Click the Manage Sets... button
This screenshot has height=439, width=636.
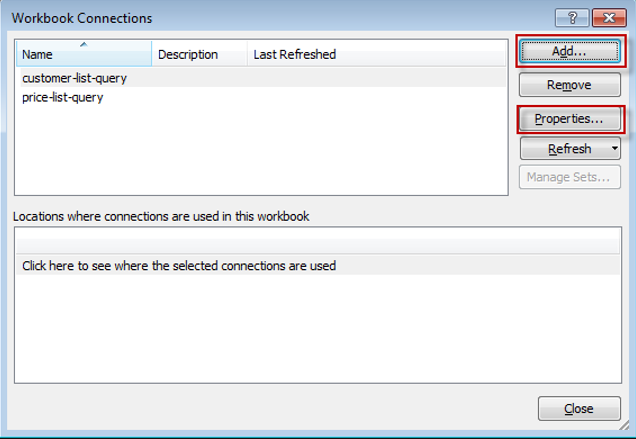(569, 177)
